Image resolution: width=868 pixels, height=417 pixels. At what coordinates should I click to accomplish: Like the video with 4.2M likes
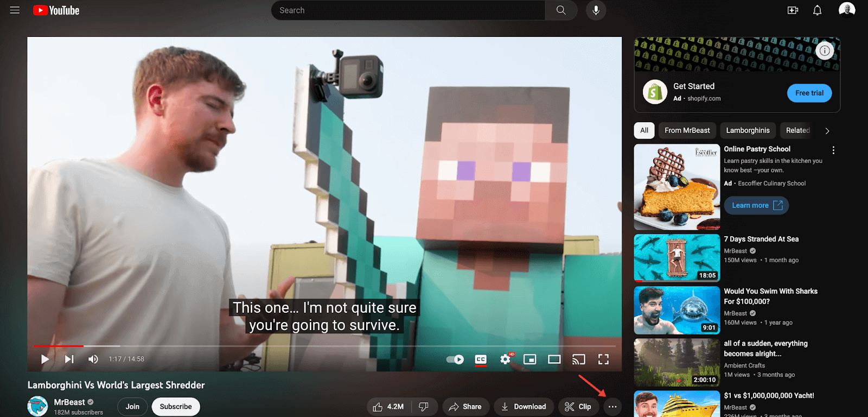click(388, 407)
